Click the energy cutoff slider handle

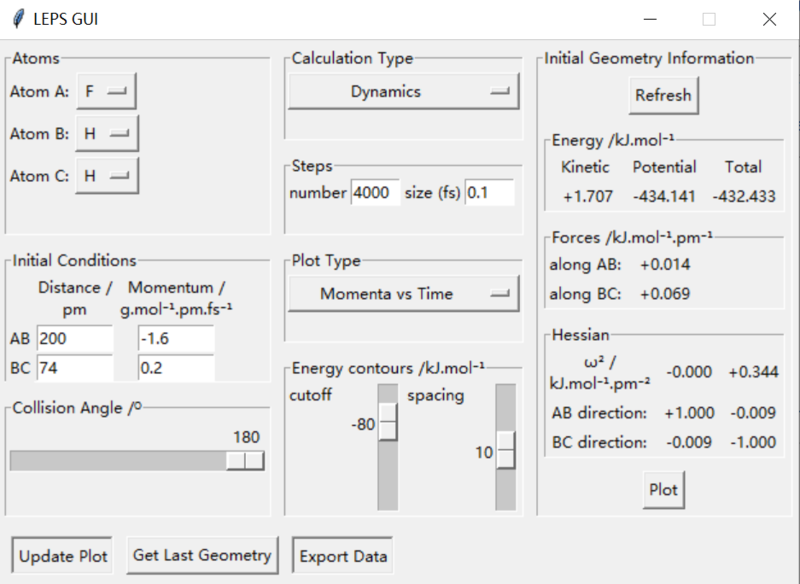pos(387,424)
